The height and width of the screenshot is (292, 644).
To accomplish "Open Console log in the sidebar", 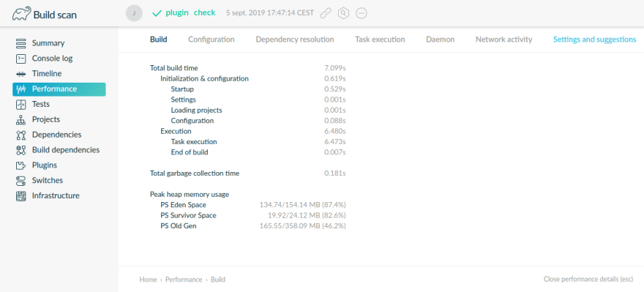I will 52,59.
